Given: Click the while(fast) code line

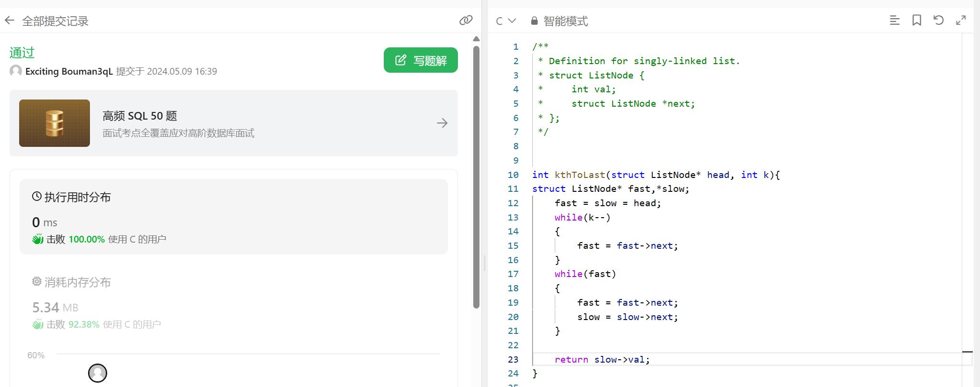Looking at the screenshot, I should (x=585, y=274).
